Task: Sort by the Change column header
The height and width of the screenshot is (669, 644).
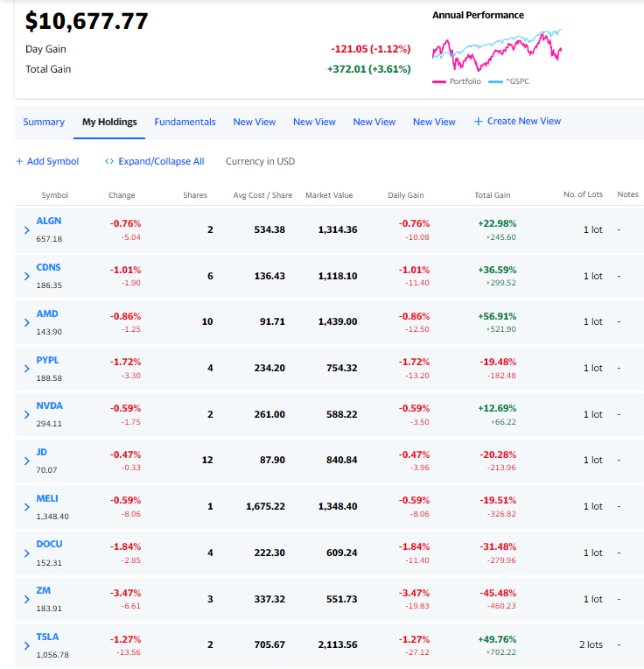Action: coord(122,195)
